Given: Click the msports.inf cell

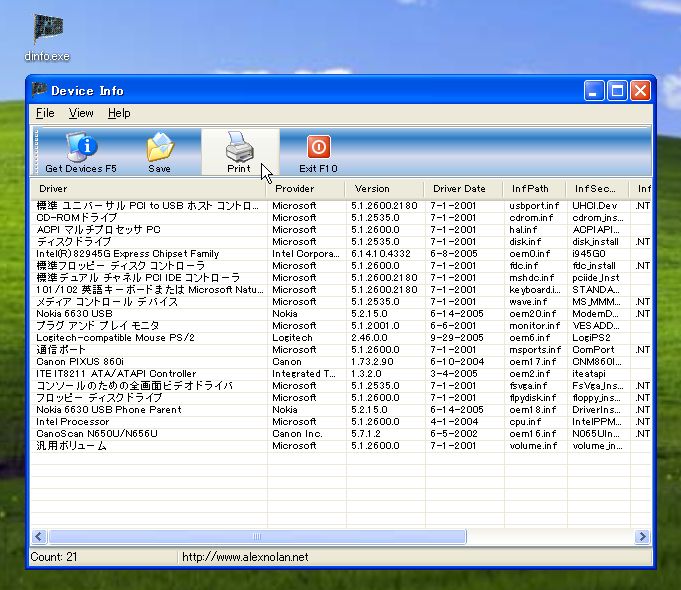Looking at the screenshot, I should pyautogui.click(x=535, y=350).
